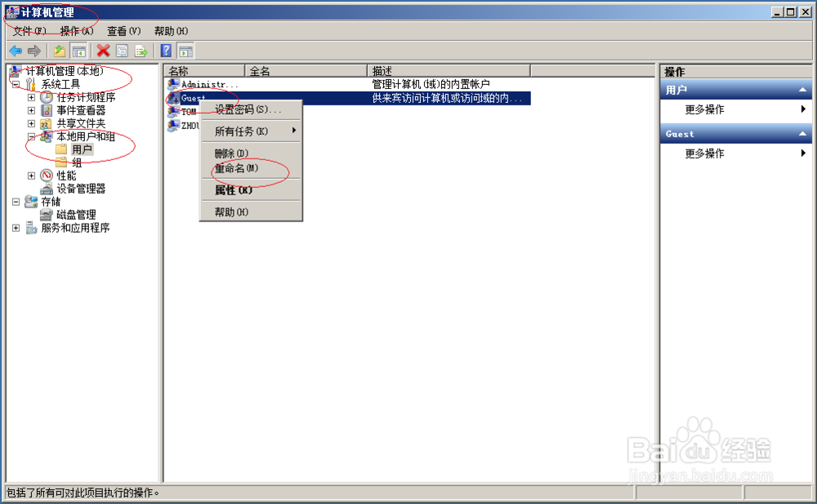
Task: Choose 设置密码 from context menu
Action: 251,109
